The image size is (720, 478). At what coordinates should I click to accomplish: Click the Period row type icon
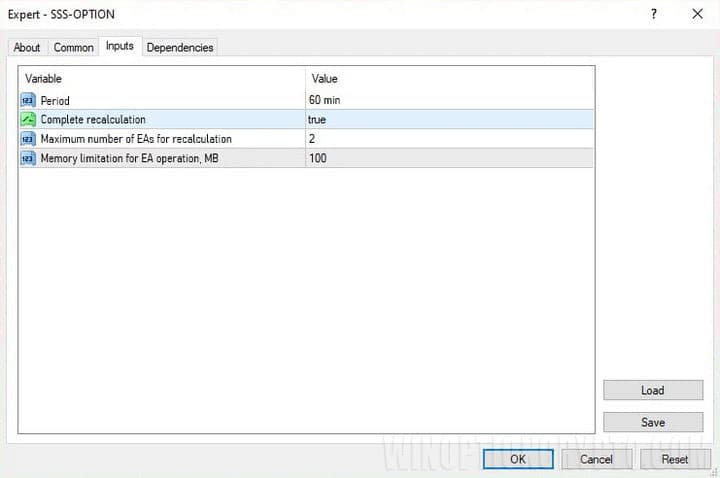point(28,100)
